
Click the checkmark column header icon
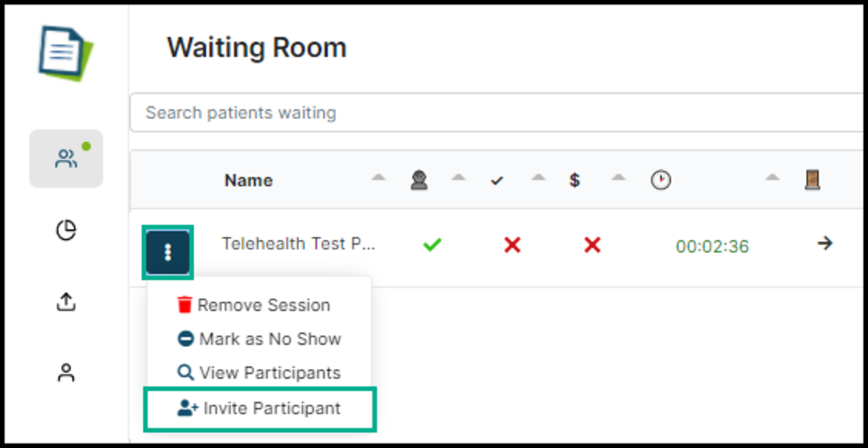click(x=496, y=181)
